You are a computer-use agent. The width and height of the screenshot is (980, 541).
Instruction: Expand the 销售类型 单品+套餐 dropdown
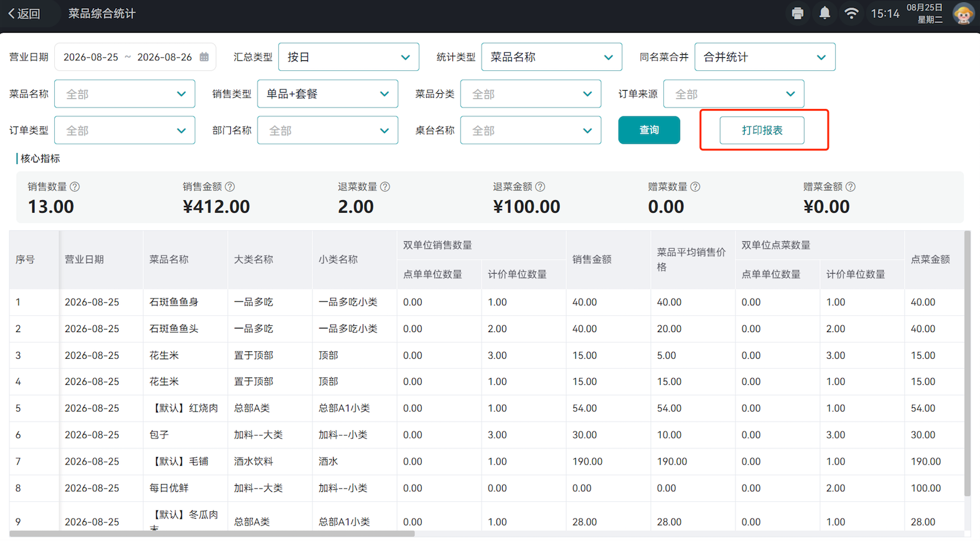point(327,94)
